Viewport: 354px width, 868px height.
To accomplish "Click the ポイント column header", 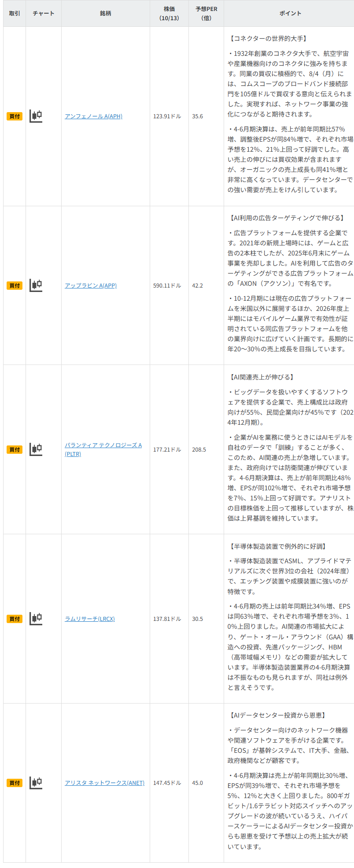I will (290, 14).
